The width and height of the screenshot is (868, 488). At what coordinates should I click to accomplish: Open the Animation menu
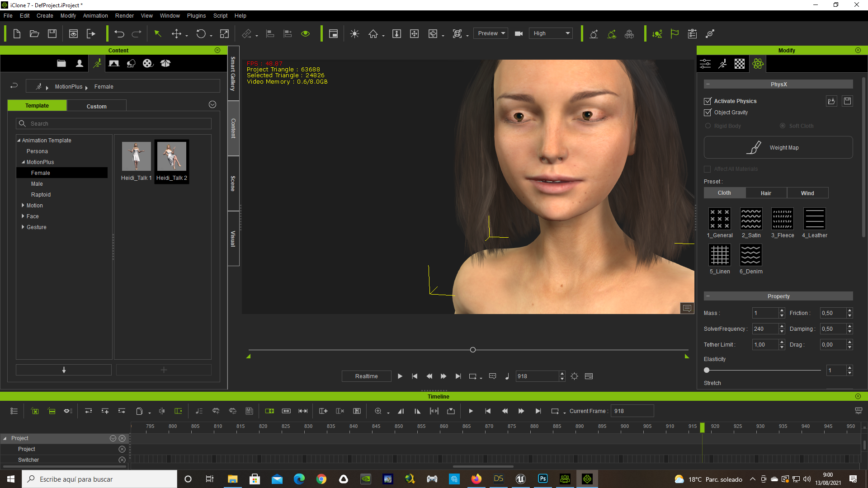click(x=95, y=16)
